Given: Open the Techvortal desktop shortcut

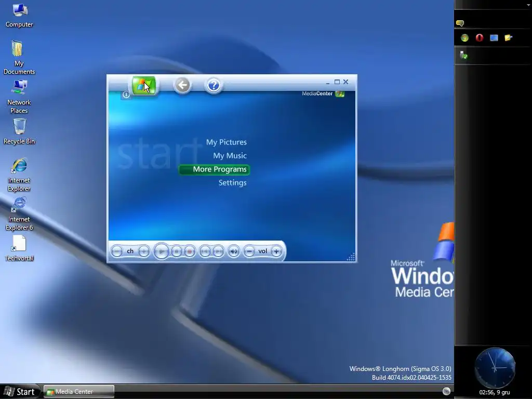Looking at the screenshot, I should coord(19,248).
